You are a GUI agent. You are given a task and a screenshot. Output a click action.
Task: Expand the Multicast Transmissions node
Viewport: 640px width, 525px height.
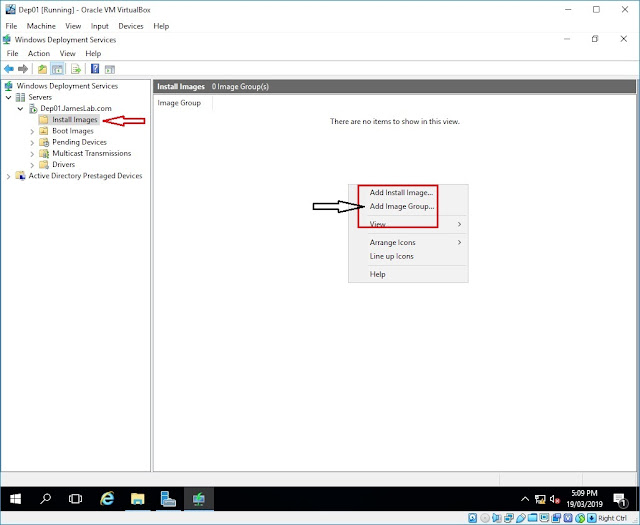(32, 154)
